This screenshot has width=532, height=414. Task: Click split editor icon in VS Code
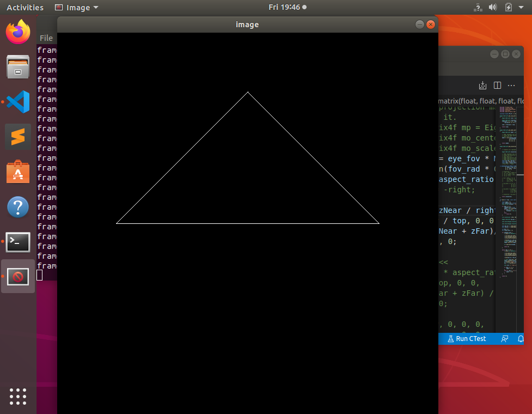tap(497, 86)
